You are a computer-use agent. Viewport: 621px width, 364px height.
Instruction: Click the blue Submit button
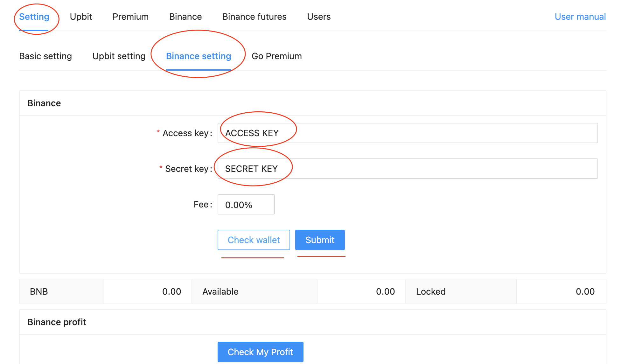click(320, 240)
